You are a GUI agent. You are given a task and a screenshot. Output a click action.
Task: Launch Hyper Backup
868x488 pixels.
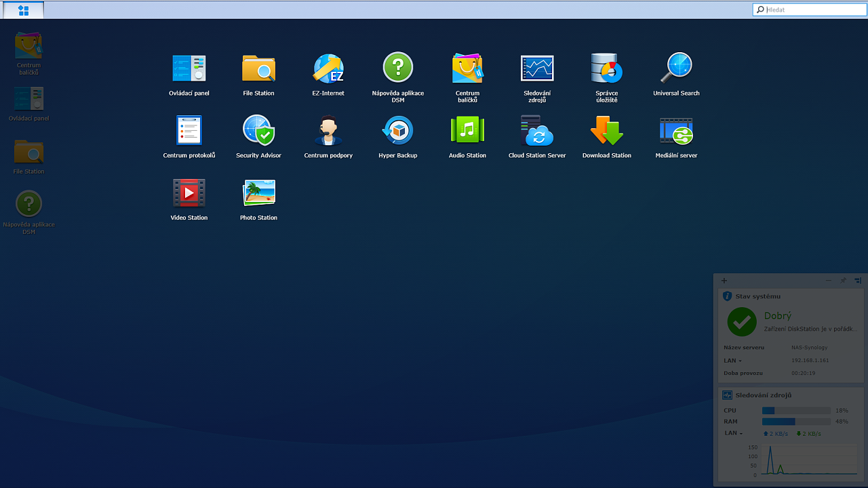pyautogui.click(x=398, y=130)
